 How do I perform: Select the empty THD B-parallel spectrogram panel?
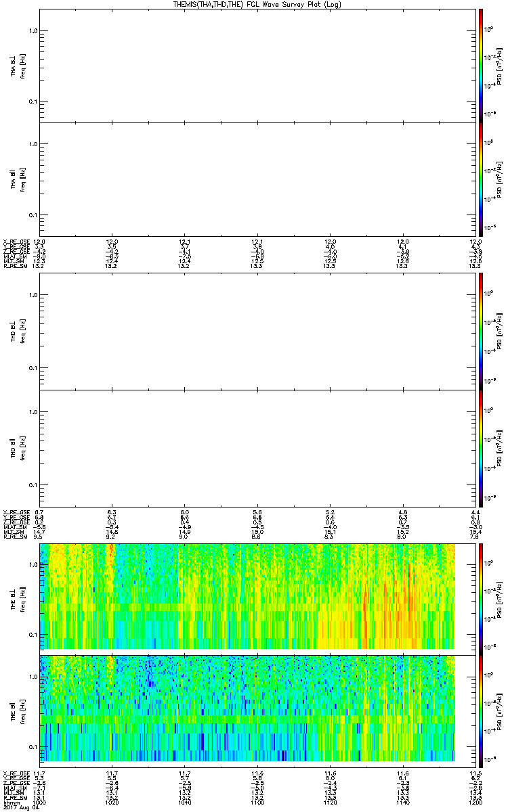pyautogui.click(x=257, y=448)
